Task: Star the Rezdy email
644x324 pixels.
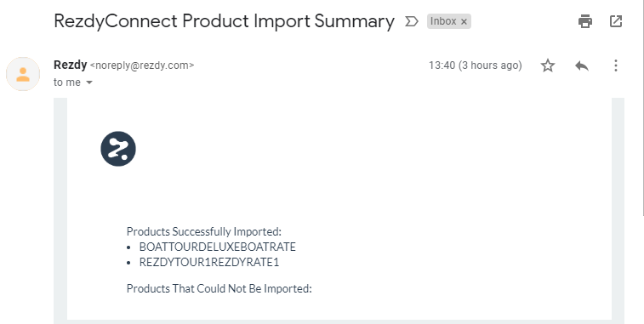Action: point(548,65)
